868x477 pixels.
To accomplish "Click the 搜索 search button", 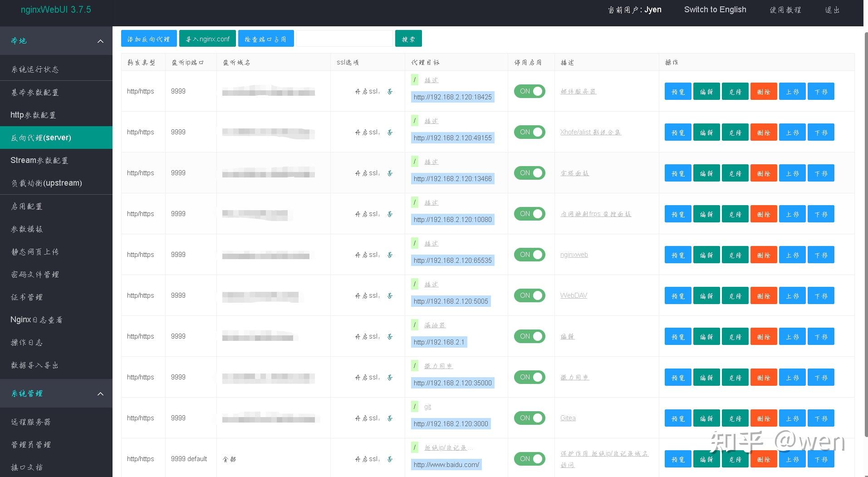I will click(x=408, y=38).
